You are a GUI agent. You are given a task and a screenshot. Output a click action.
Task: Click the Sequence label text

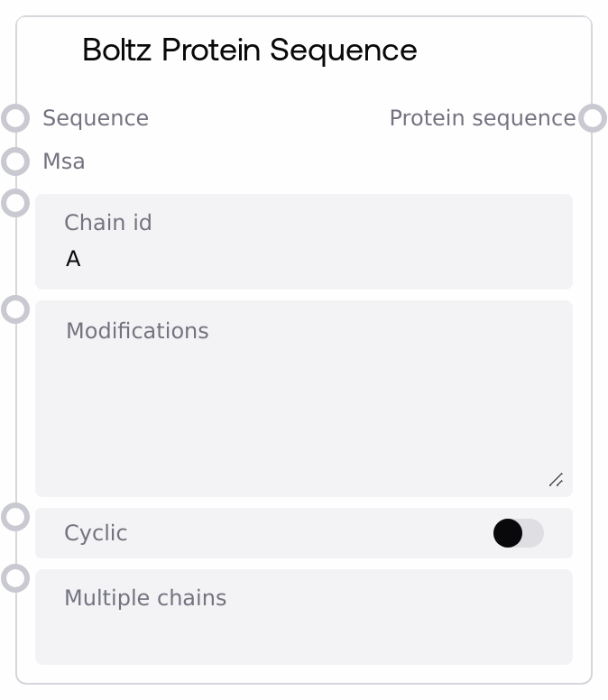click(x=96, y=118)
